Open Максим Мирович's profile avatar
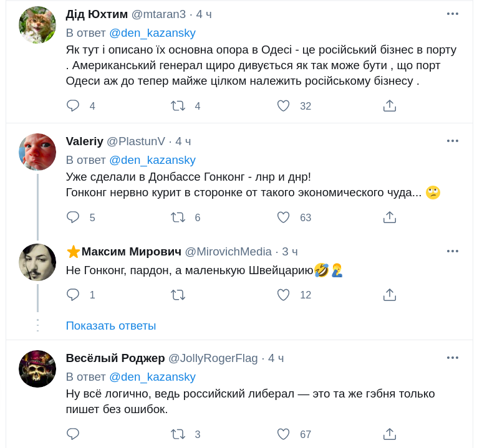This screenshot has width=477, height=448. [x=37, y=262]
